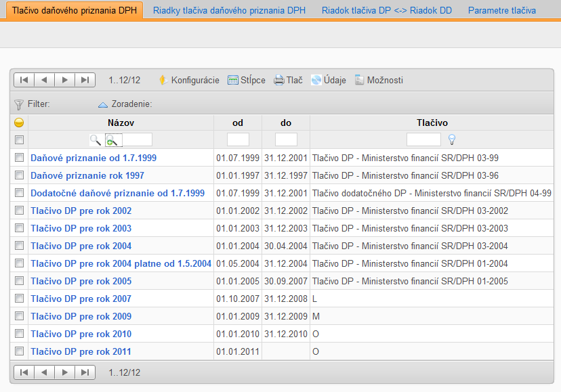Sort by Názov column header
Viewport: 561px width, 392px height.
[121, 123]
